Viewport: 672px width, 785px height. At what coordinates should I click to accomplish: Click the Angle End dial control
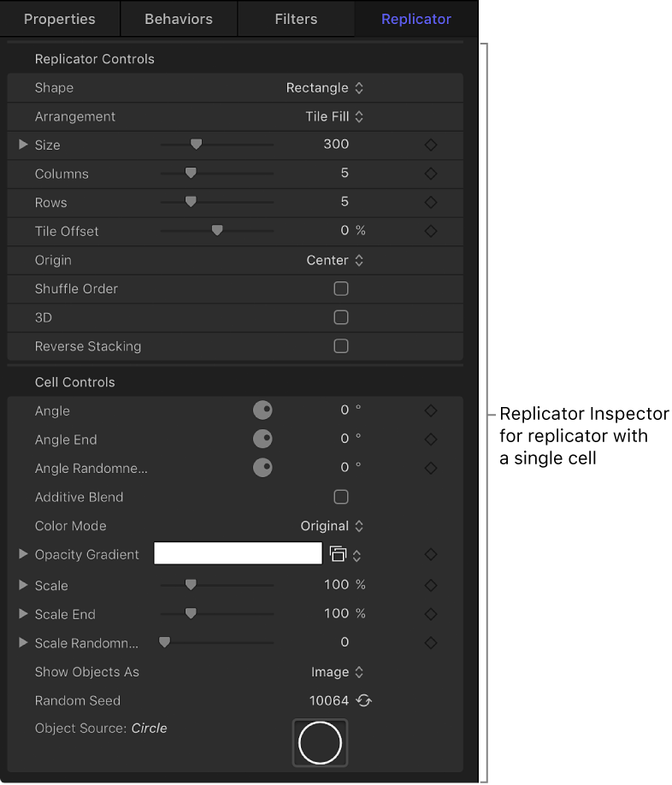[x=262, y=439]
